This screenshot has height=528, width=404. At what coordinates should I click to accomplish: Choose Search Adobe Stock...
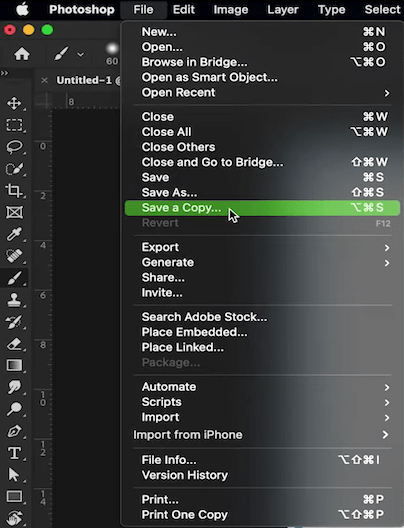click(263, 317)
